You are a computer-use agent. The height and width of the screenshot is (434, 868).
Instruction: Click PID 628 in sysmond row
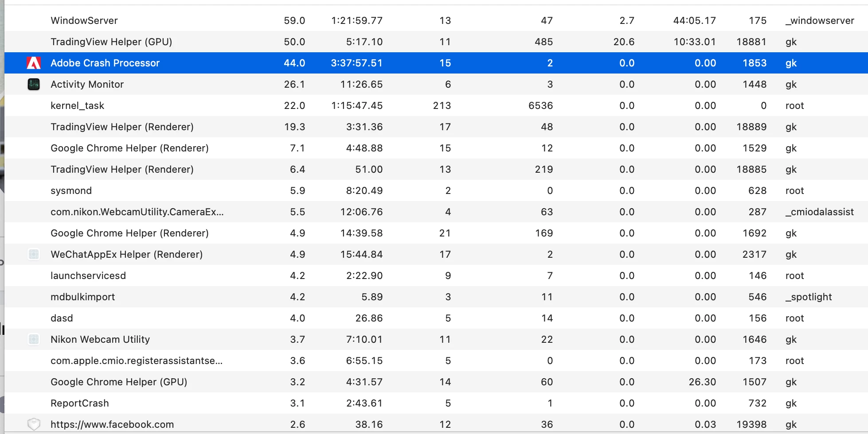(x=757, y=190)
